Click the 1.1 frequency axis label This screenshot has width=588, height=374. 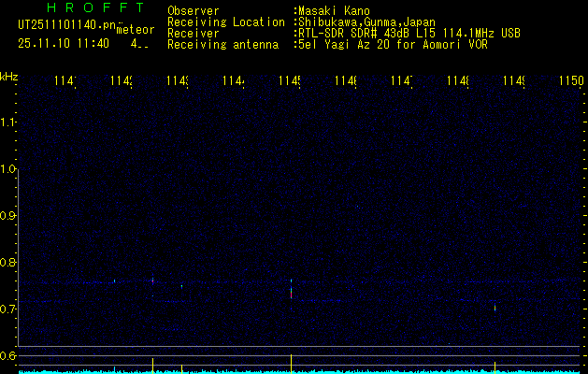[x=8, y=122]
